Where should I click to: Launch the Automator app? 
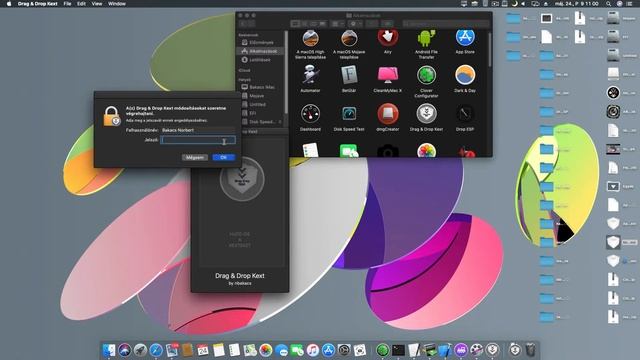pos(310,75)
